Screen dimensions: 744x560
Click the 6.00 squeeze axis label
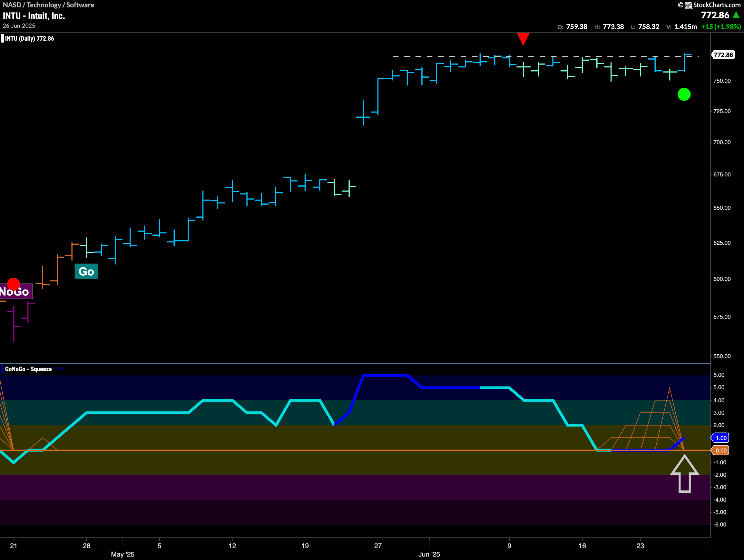pos(719,375)
